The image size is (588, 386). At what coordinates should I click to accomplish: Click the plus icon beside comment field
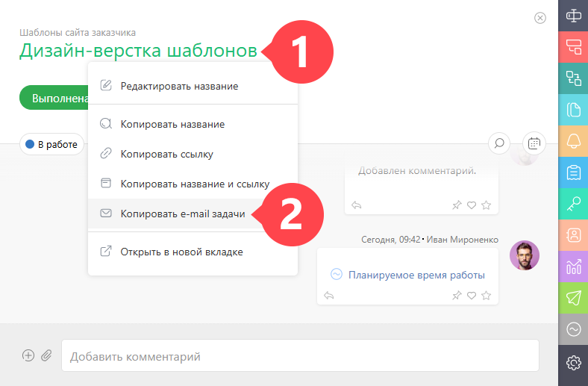(x=28, y=355)
